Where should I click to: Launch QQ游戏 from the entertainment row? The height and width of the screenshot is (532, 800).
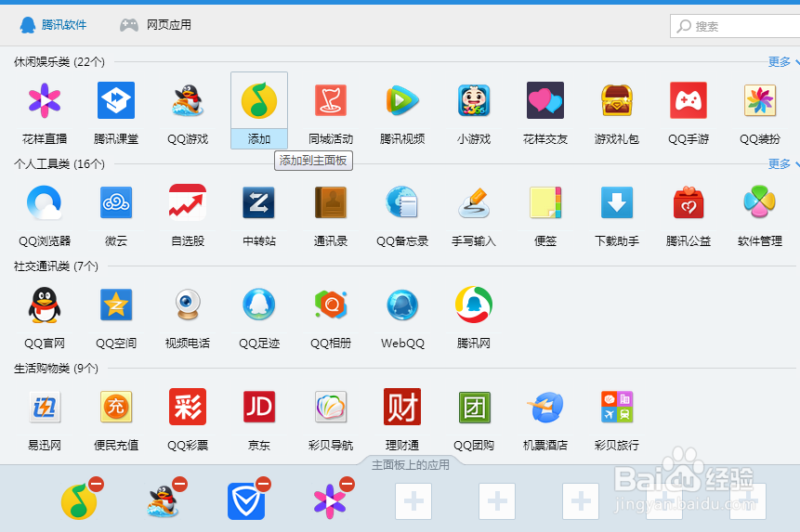188,100
